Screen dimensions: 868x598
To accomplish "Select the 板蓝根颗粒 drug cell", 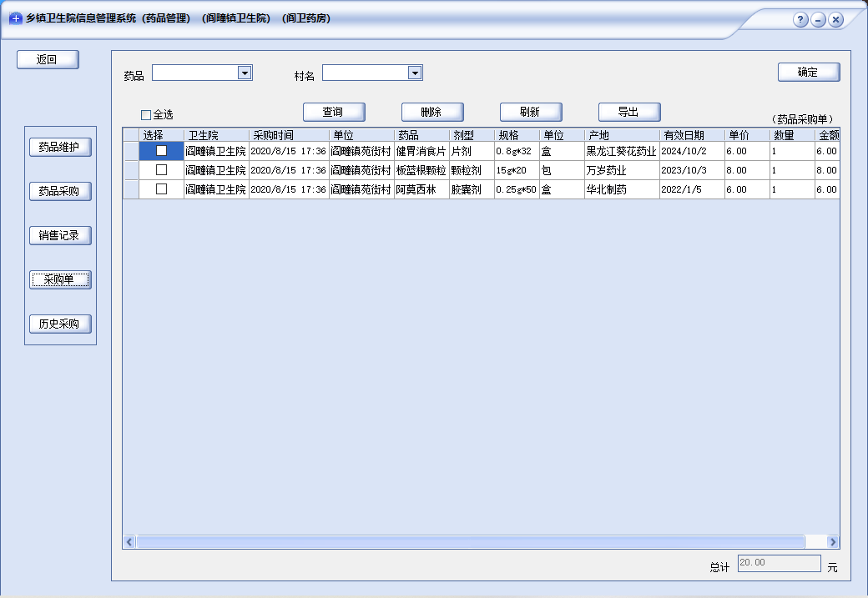I will [x=421, y=170].
